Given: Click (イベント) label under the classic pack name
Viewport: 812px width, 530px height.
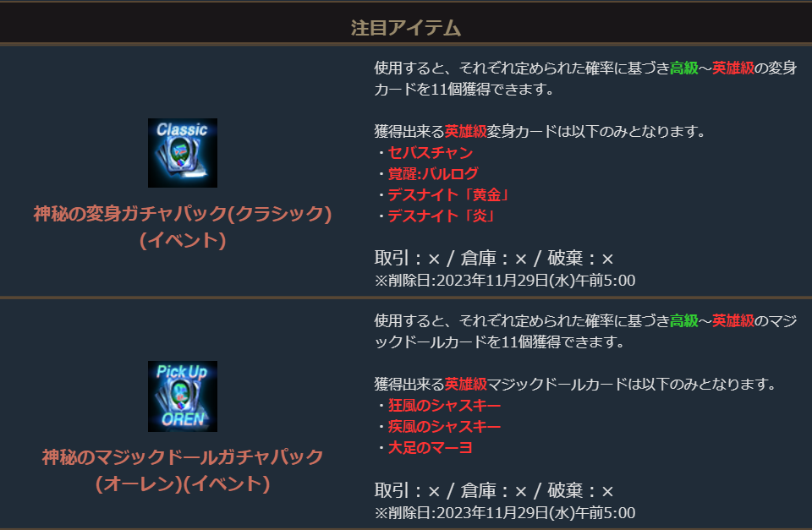Looking at the screenshot, I should pos(183,240).
